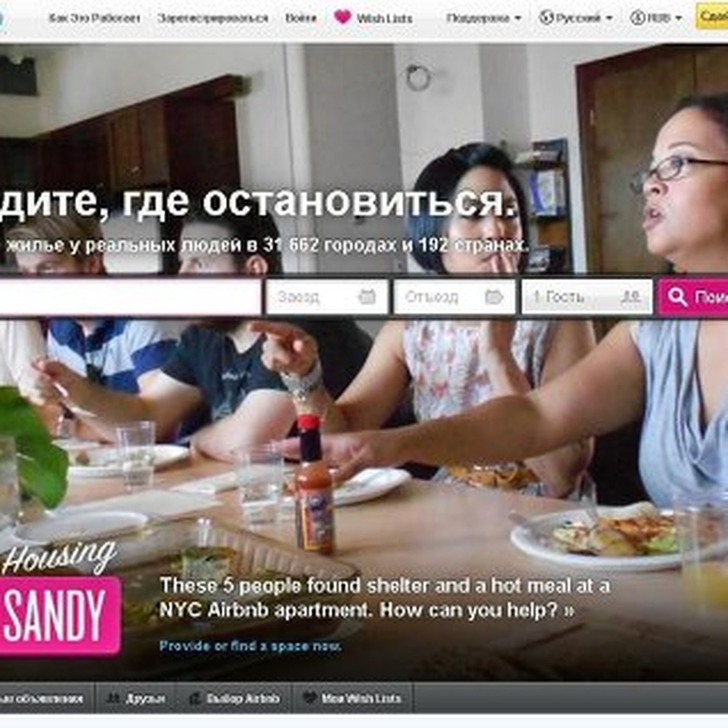Click the Зарегистрироваться sign-up link

(213, 18)
